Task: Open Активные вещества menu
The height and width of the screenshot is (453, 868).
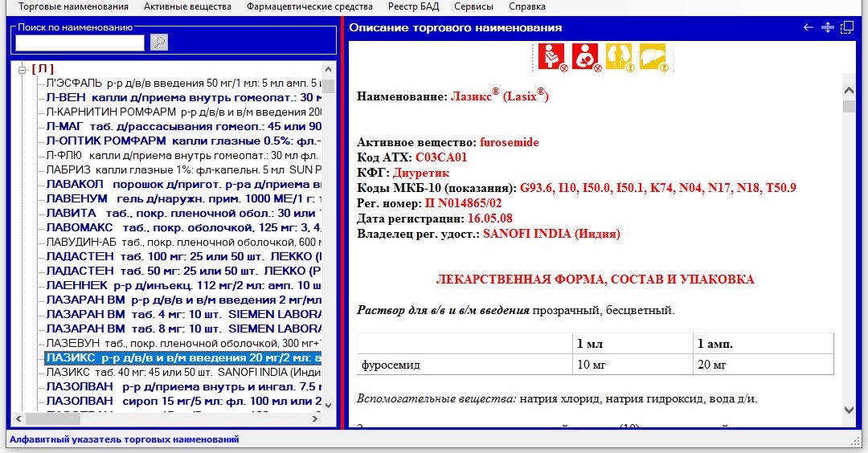Action: coord(187,6)
